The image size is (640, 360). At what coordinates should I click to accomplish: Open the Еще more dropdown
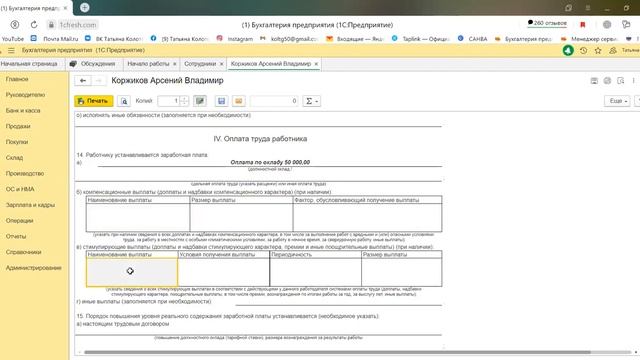click(x=617, y=101)
